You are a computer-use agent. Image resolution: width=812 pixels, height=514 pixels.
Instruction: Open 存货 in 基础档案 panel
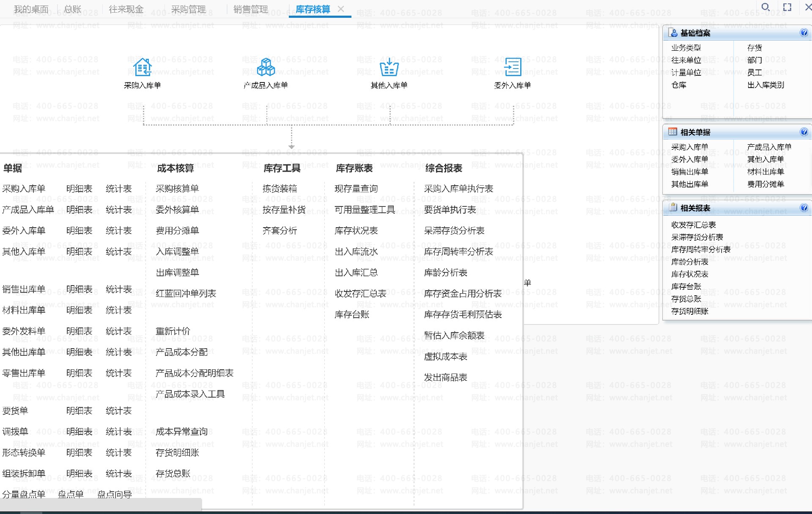click(x=754, y=48)
